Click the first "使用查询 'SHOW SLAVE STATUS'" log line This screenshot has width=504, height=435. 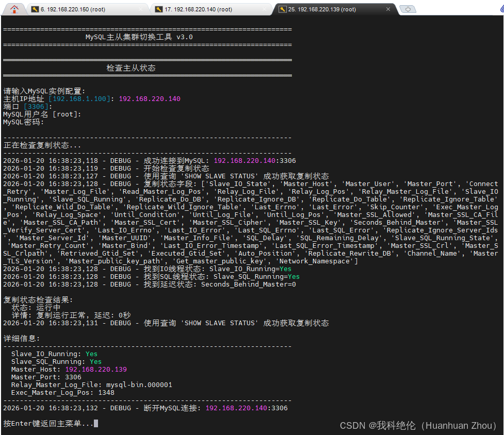pos(166,176)
